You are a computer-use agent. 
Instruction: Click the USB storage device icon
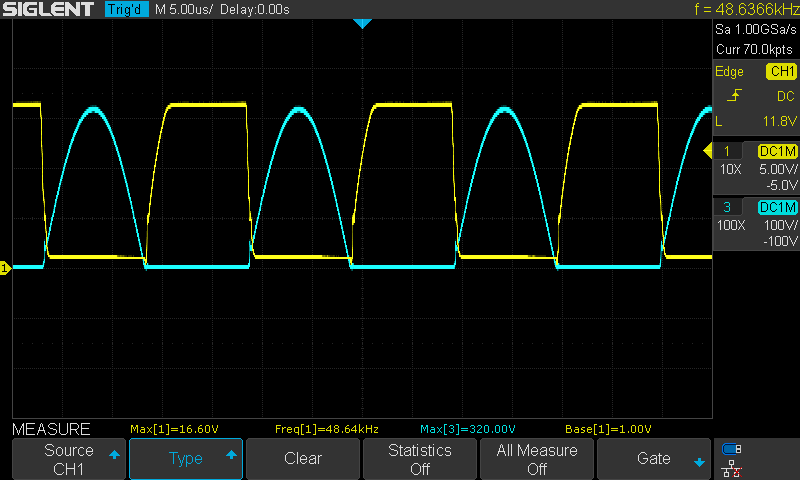(732, 449)
